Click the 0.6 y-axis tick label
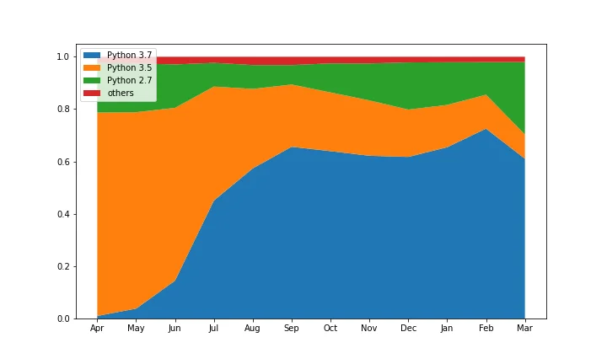The image size is (607, 364). pos(63,162)
